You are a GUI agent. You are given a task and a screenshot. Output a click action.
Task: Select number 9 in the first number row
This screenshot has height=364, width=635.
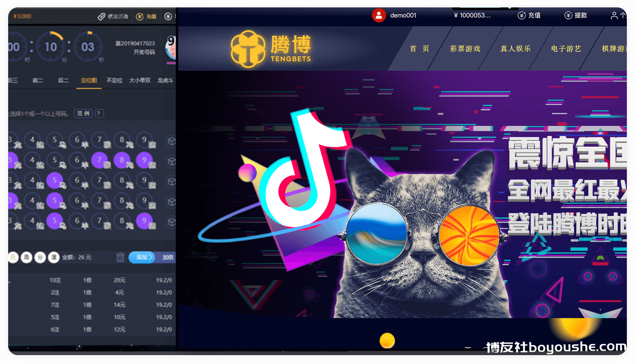144,140
